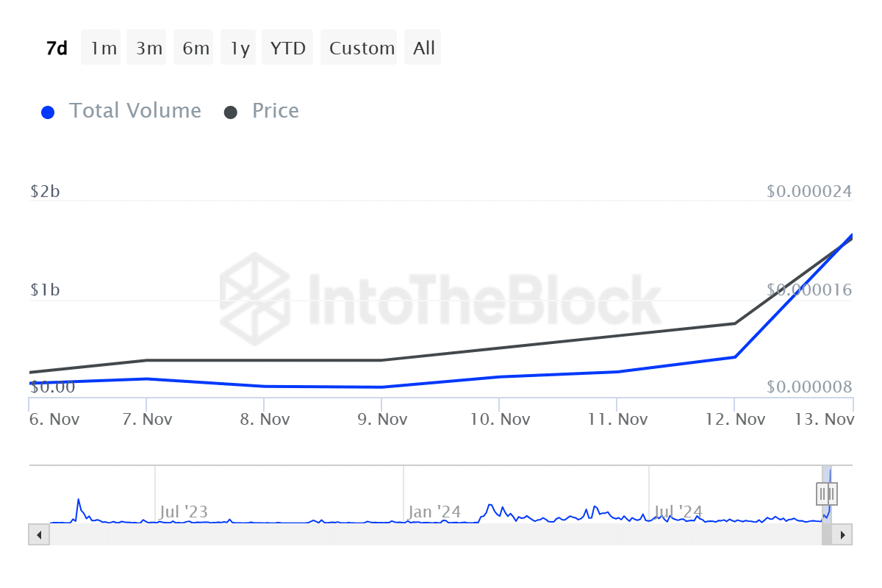Click the navigator resize grip handle
Screen dimensions: 882x588
pos(826,493)
